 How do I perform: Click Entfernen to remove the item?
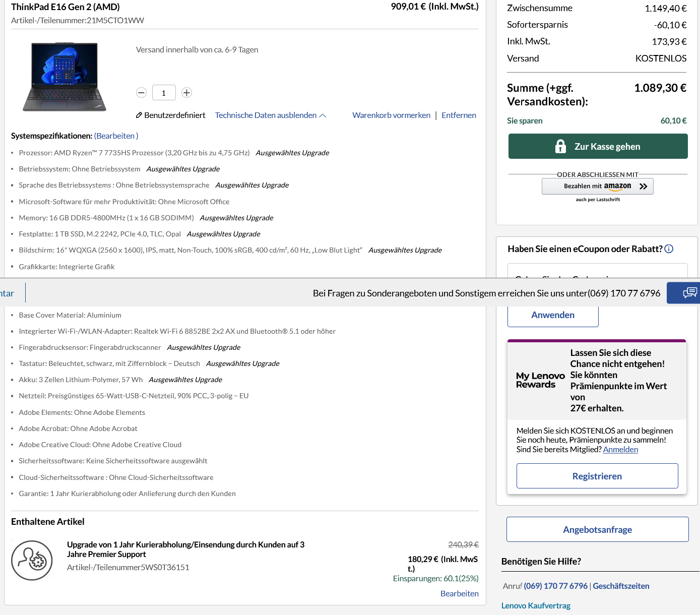click(459, 115)
